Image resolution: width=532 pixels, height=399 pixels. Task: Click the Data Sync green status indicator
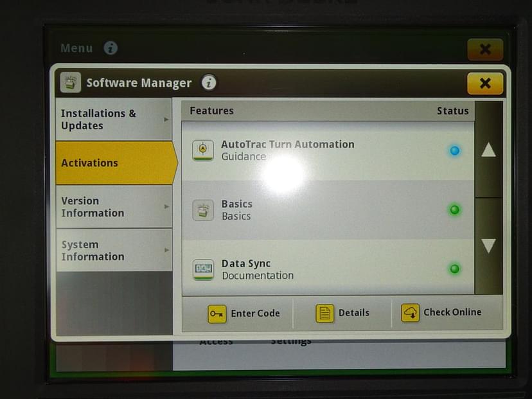[455, 269]
